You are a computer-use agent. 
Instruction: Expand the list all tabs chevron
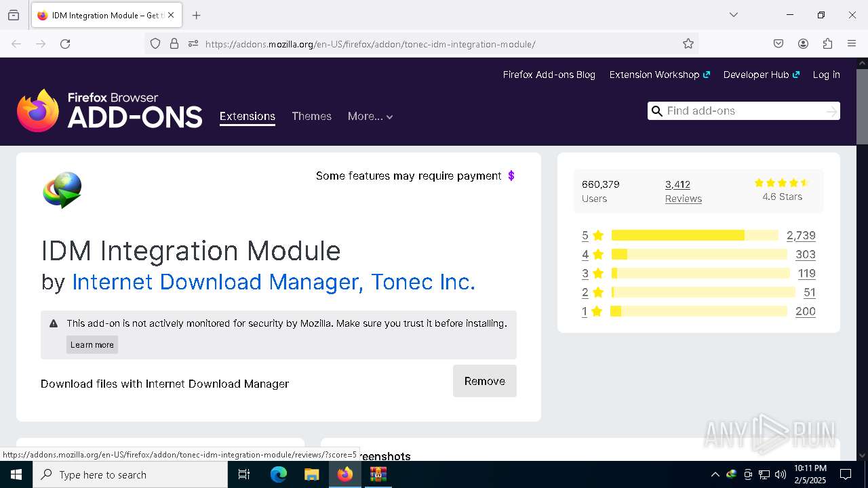733,15
